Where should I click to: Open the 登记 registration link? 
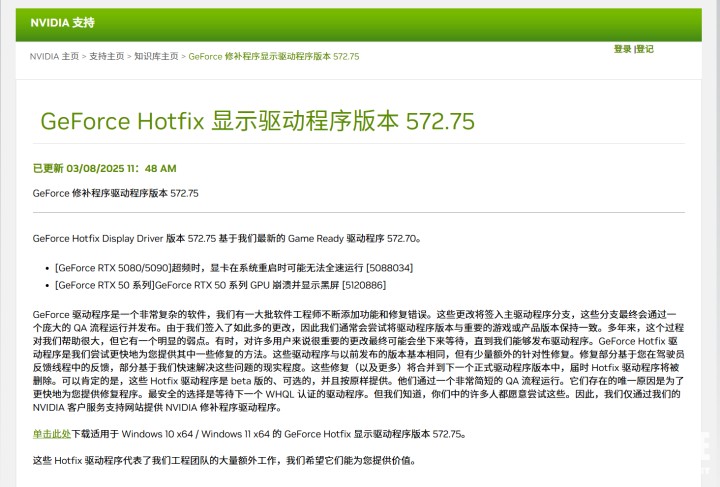tap(644, 49)
